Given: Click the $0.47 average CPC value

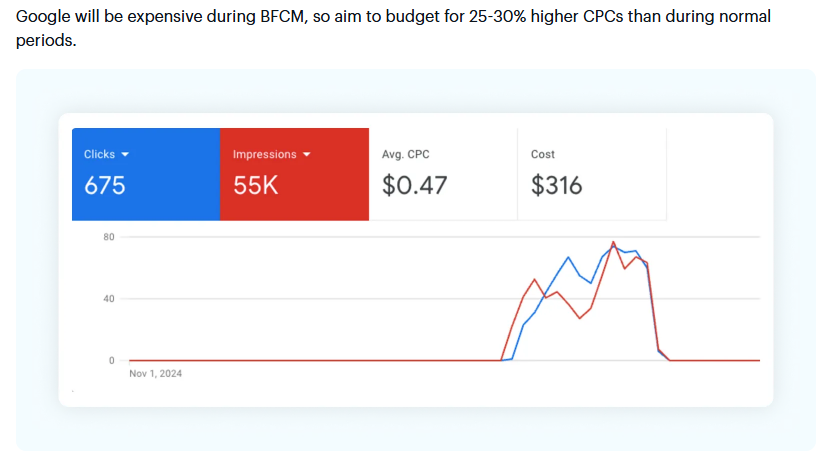Looking at the screenshot, I should (x=415, y=185).
